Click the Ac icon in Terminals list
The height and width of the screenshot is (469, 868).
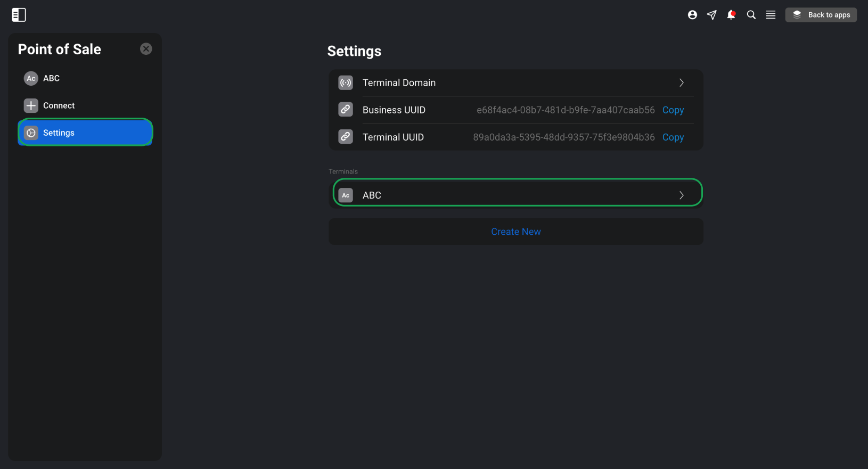346,195
